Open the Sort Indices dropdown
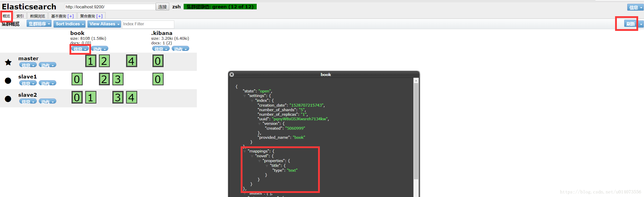644x197 pixels. tap(70, 24)
